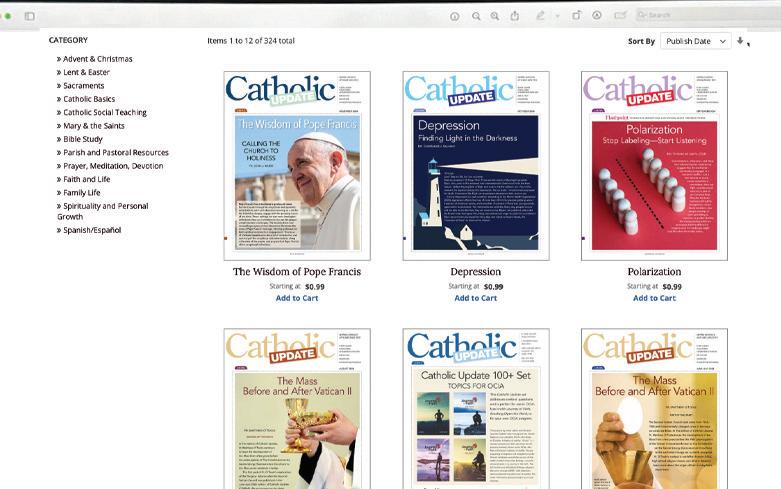Open the highlight pen options arrow
This screenshot has width=781, height=489.
click(557, 16)
